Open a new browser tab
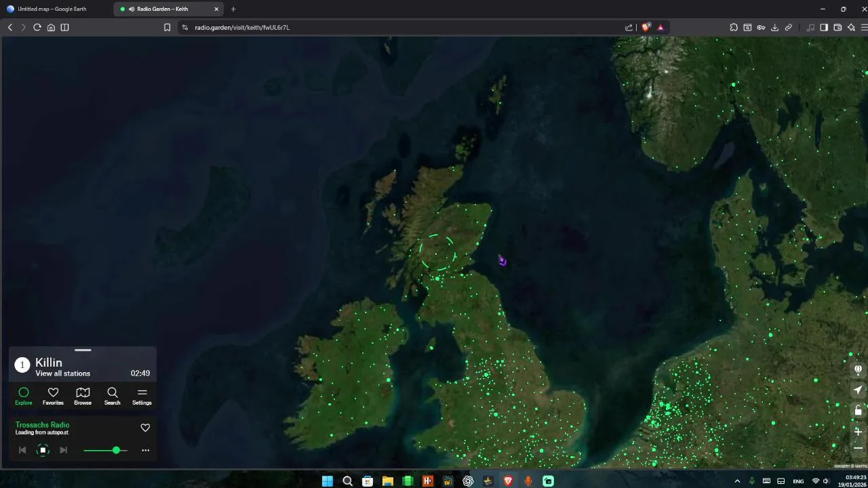 point(233,9)
